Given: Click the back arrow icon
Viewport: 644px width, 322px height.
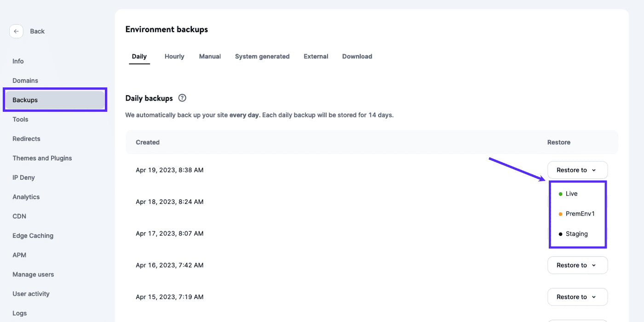Looking at the screenshot, I should pos(16,31).
